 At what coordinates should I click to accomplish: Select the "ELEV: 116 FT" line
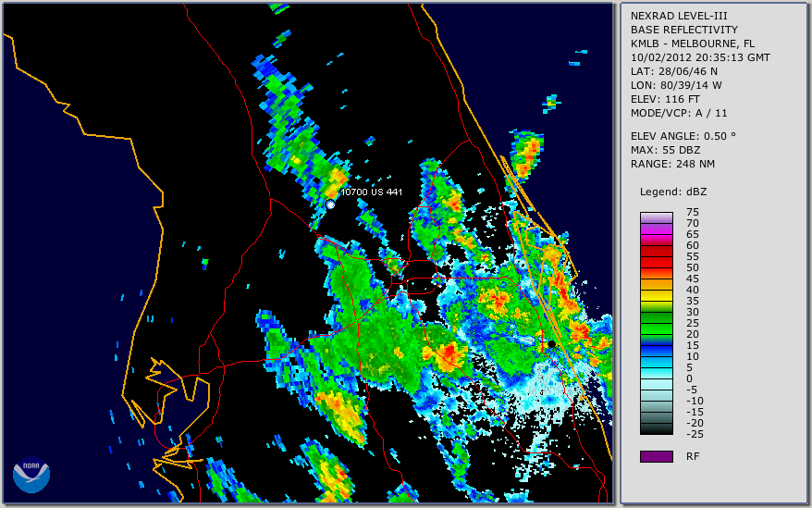coord(665,99)
